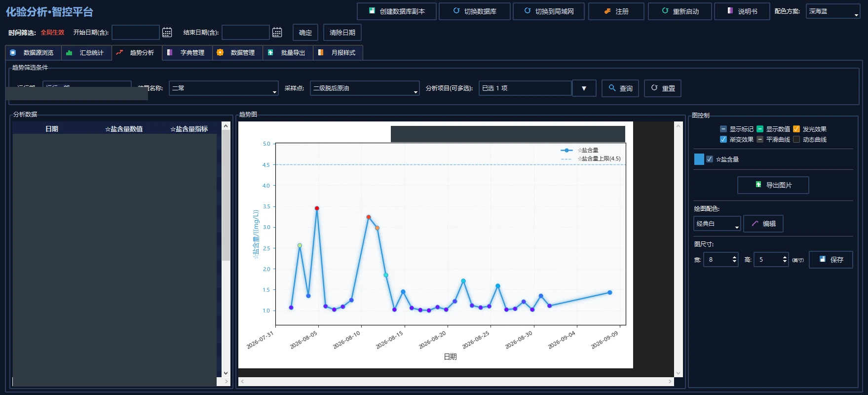Click the 宽 width spinner field
This screenshot has height=395, width=868.
click(721, 259)
